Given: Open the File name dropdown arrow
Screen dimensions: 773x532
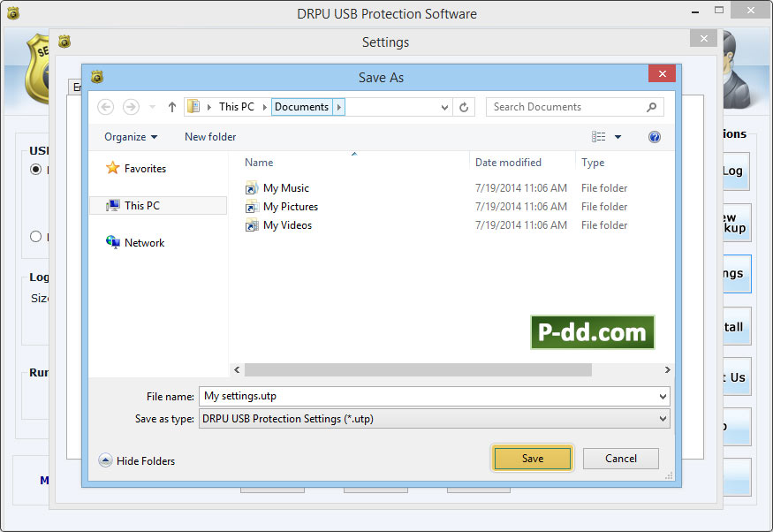Looking at the screenshot, I should pos(663,397).
